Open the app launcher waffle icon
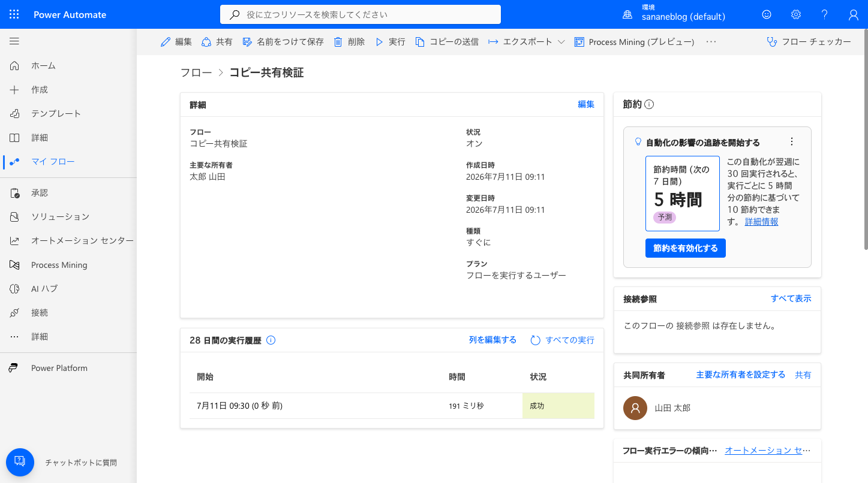Screen dimensions: 868x483 coord(14,14)
